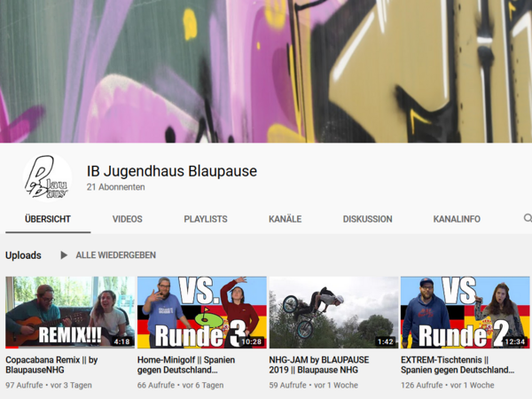
Task: Open the KANALINFO tab
Action: click(457, 219)
